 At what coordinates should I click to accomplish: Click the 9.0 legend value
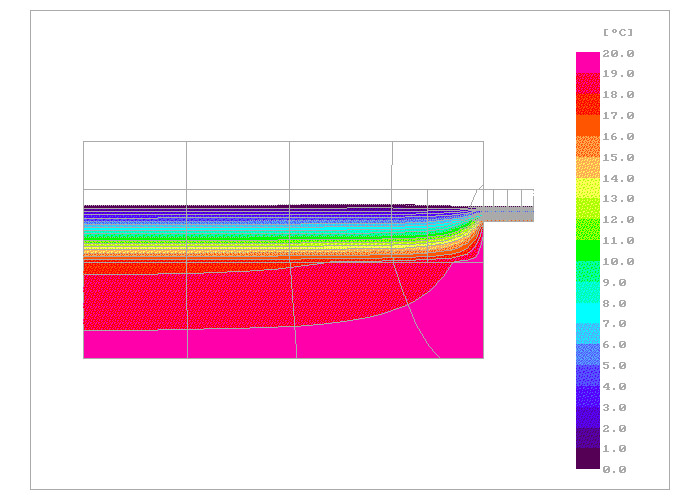[615, 283]
